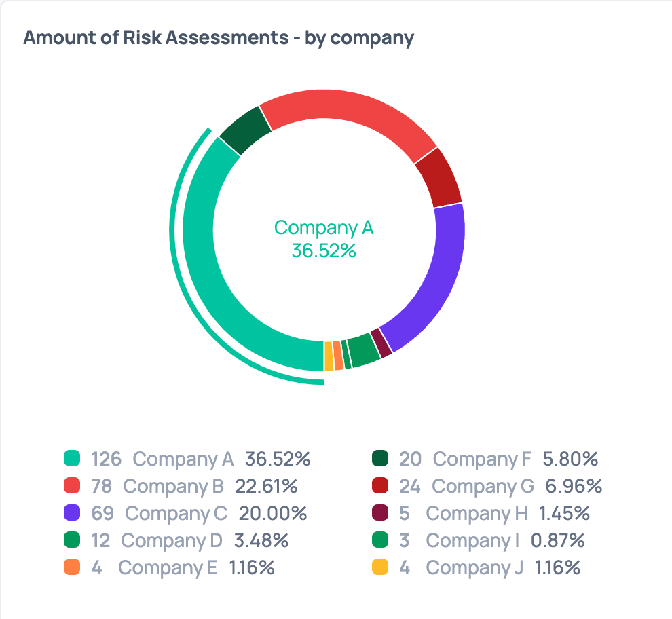Click the teal Company A legend swatch
This screenshot has height=619, width=672.
pyautogui.click(x=71, y=459)
